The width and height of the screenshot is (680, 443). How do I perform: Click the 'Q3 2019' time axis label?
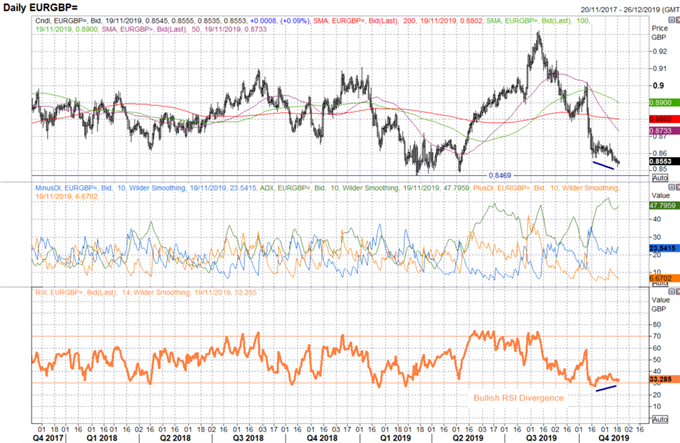coord(541,438)
